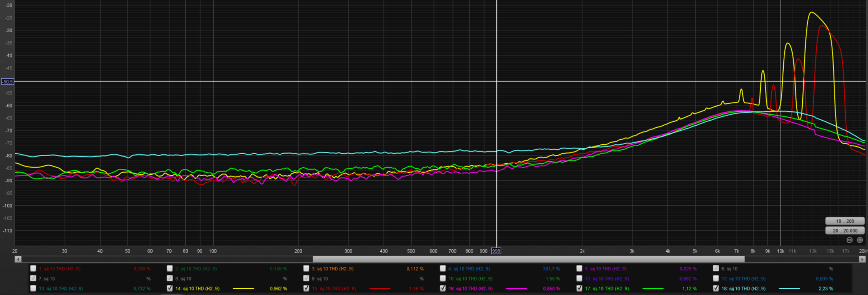The width and height of the screenshot is (868, 295).
Task: Click the '-80' level axis label
Action: tap(8, 155)
